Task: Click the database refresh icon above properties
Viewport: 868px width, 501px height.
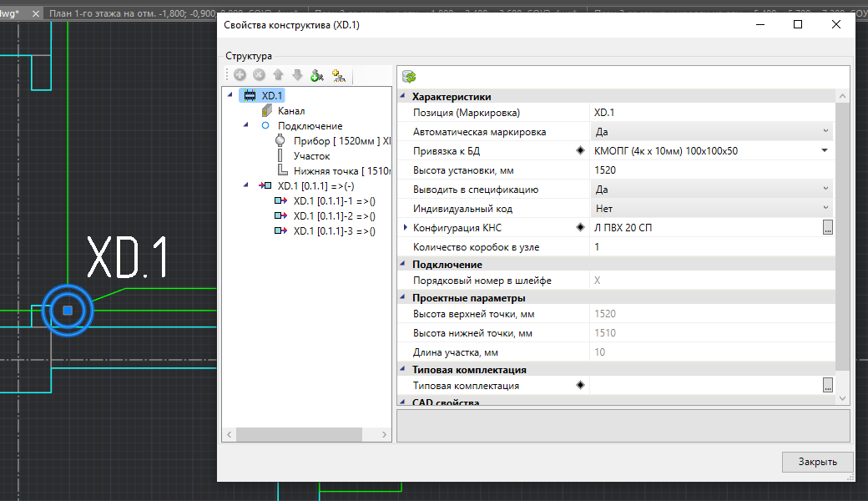Action: [x=409, y=77]
